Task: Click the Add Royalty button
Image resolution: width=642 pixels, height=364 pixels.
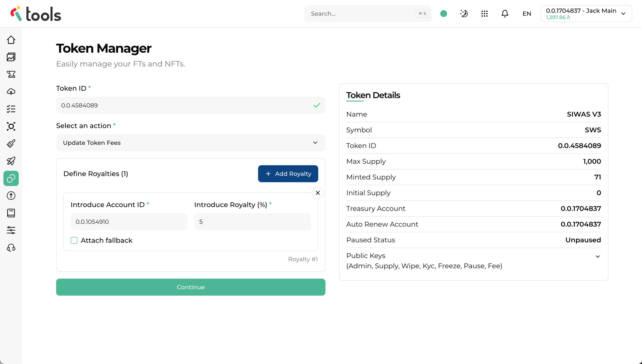Action: coord(288,174)
